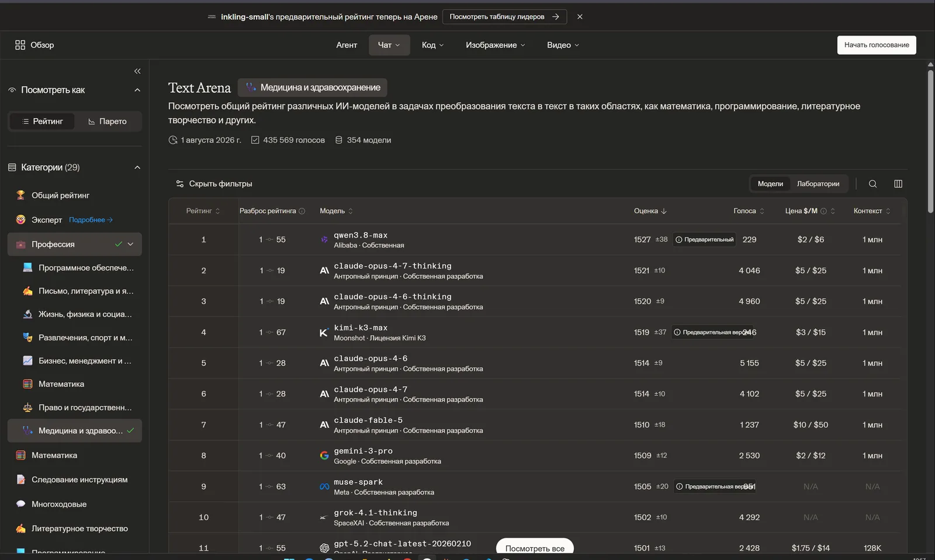
Task: Click the scales icon for Право и государство
Action: [27, 408]
